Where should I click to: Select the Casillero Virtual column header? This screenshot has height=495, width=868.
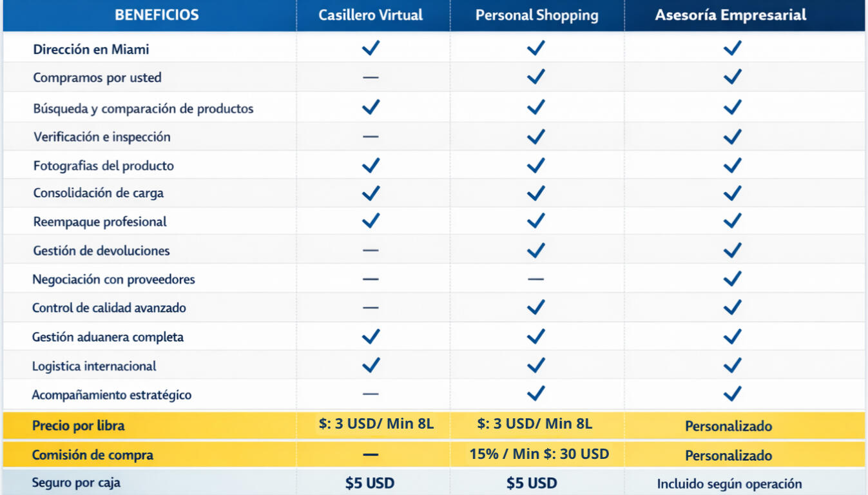(x=371, y=15)
